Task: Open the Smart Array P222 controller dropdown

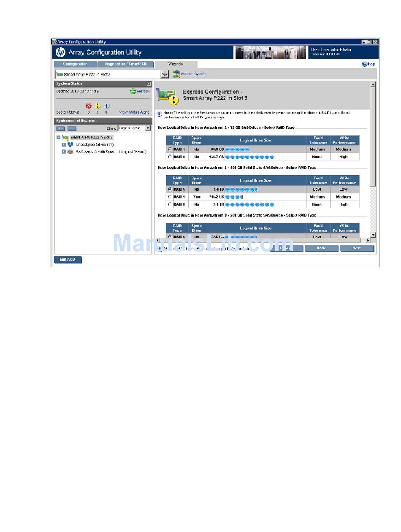Action: pyautogui.click(x=165, y=74)
